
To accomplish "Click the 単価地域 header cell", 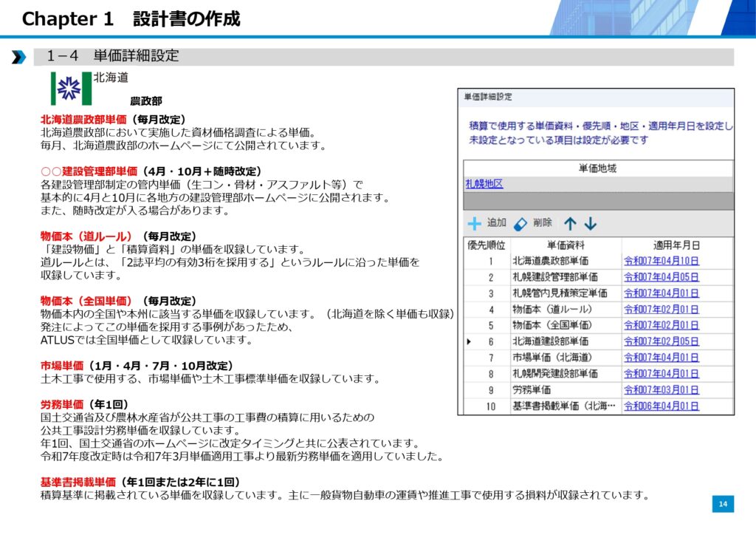I will click(597, 168).
